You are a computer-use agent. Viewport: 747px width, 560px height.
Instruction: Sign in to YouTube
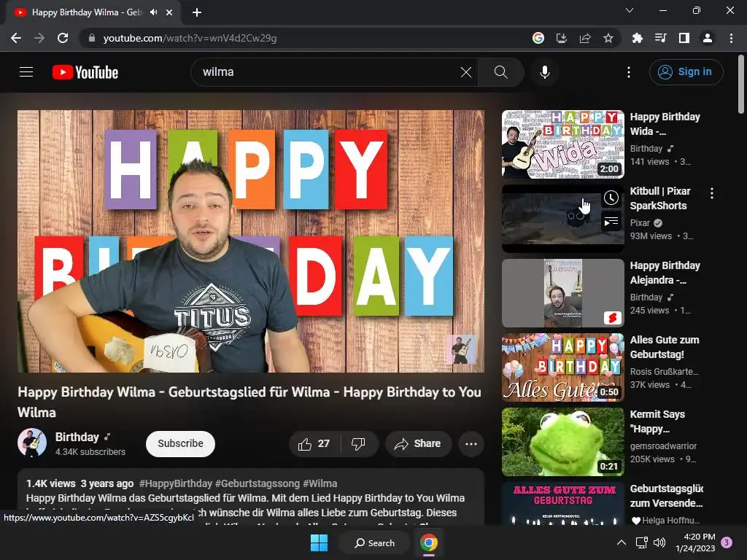tap(686, 72)
